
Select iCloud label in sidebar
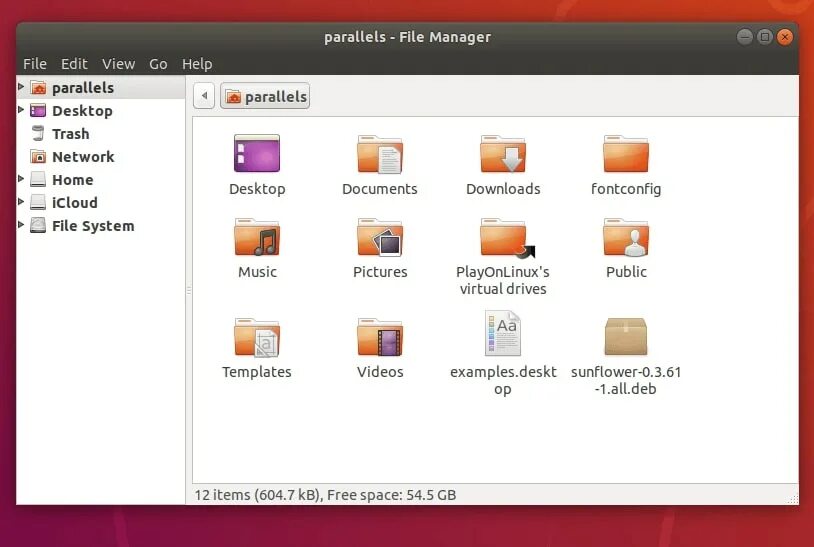point(75,203)
